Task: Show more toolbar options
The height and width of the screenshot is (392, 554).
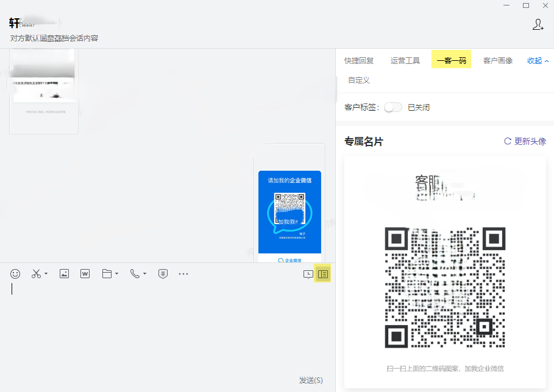Action: pos(183,274)
